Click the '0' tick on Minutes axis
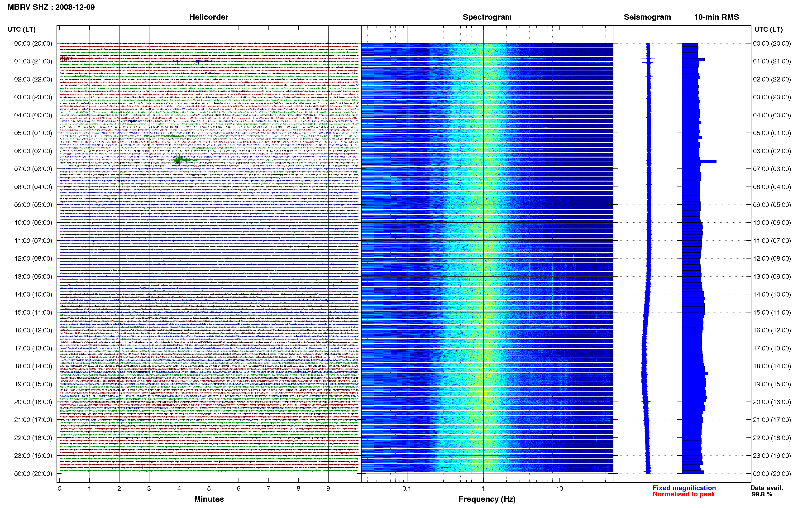This screenshot has width=812, height=508. (x=59, y=489)
